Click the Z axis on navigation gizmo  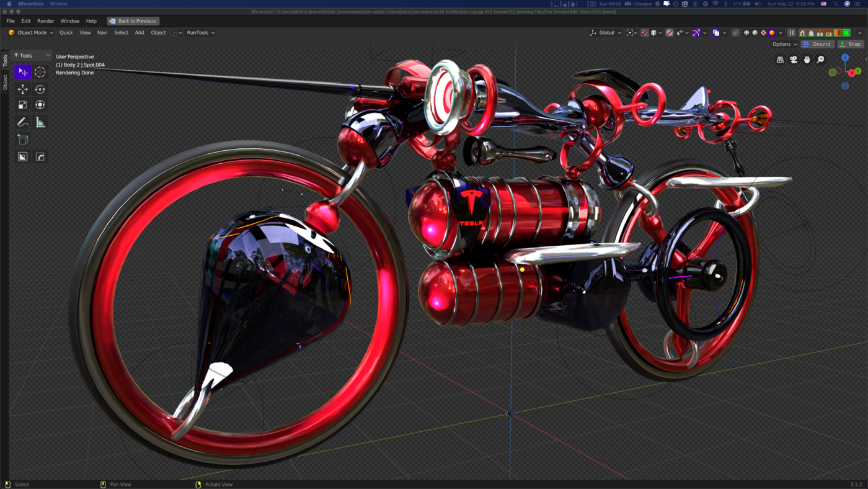(x=845, y=58)
